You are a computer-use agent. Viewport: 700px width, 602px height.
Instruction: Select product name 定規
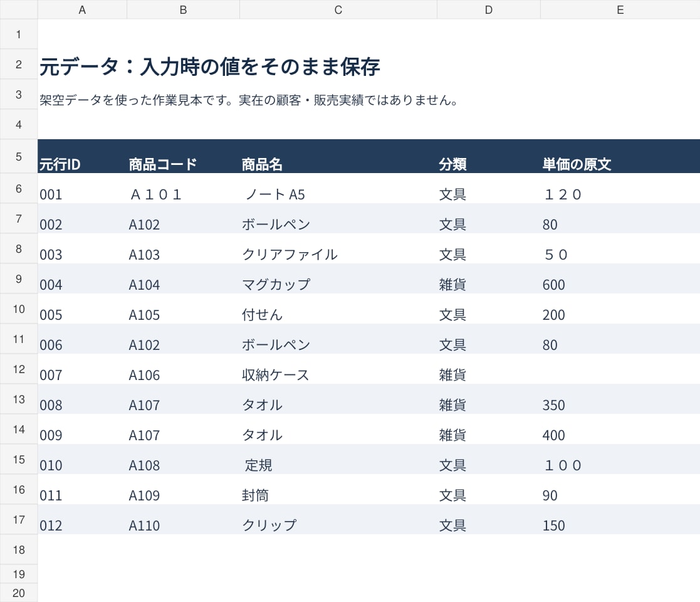click(338, 459)
